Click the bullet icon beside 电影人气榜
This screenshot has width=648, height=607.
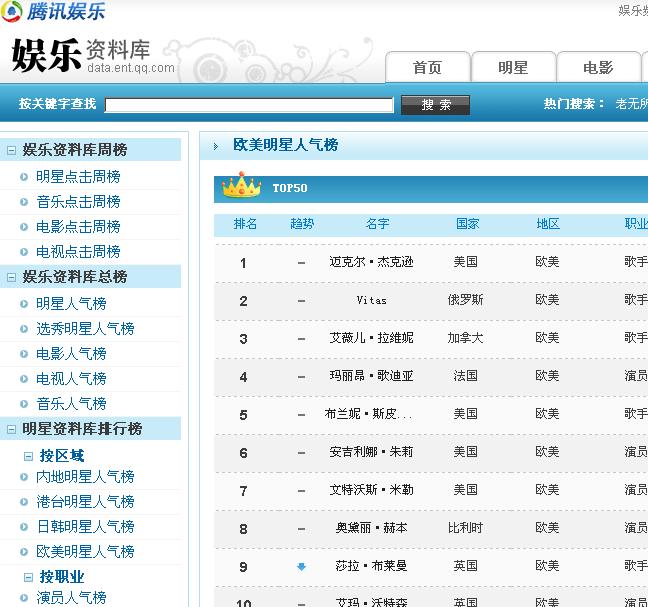[24, 354]
